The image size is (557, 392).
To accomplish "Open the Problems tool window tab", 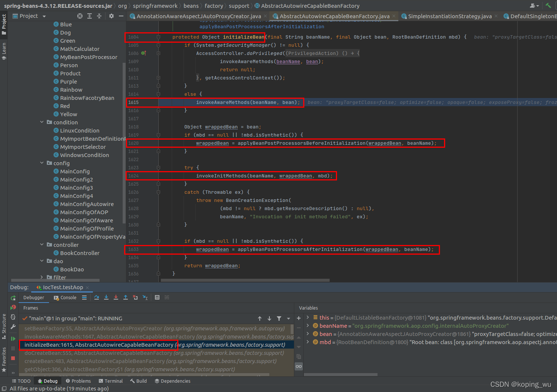I will (x=78, y=381).
